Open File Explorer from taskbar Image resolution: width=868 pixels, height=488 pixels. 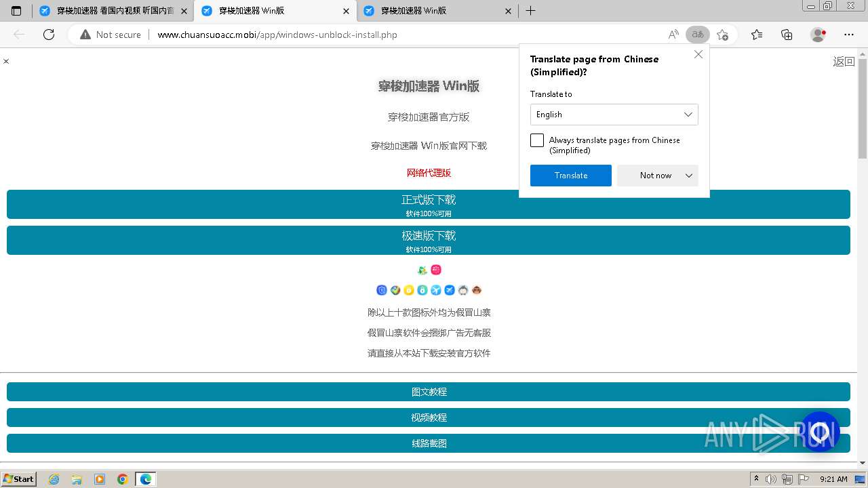(x=77, y=479)
